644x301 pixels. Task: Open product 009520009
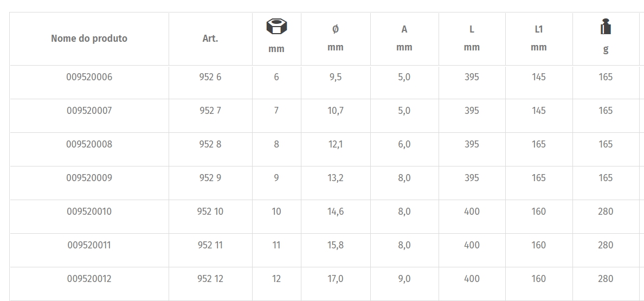[89, 178]
